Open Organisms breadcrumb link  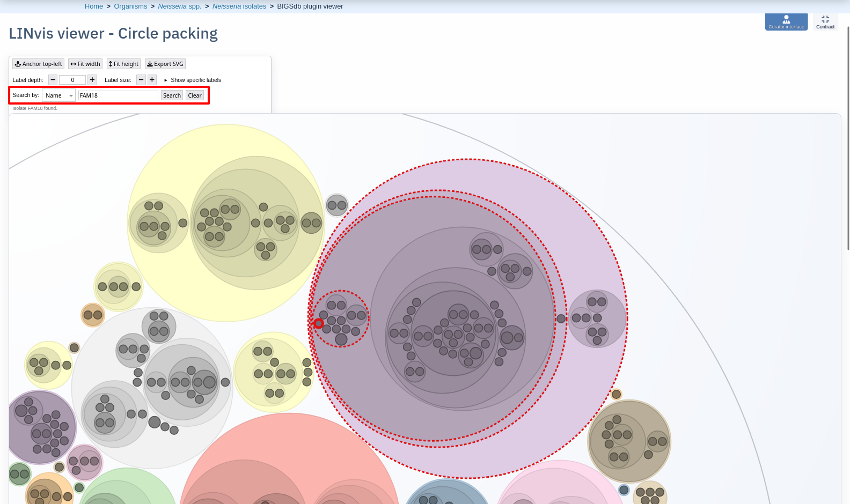(130, 6)
